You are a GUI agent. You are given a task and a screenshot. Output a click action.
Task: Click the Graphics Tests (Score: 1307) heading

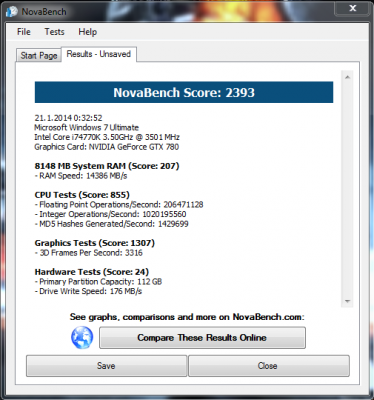[95, 243]
